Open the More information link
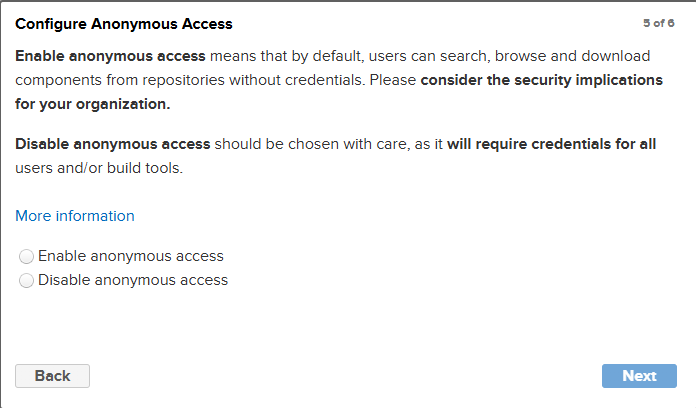This screenshot has width=696, height=408. coord(75,216)
